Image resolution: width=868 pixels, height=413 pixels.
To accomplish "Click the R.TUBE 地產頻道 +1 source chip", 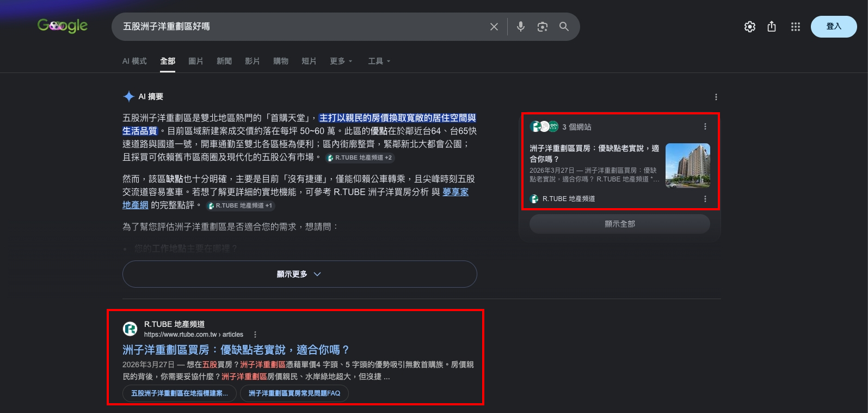I will click(241, 205).
